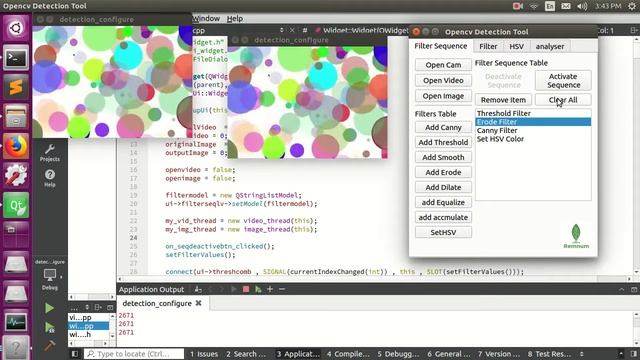Collapse Application Output pane with chevron
Viewport: 640px width, 360px height.
click(621, 289)
